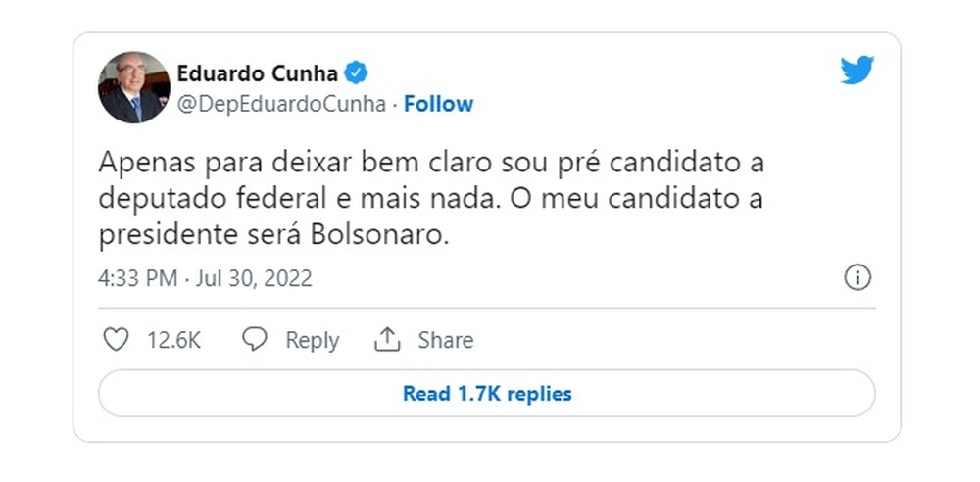The height and width of the screenshot is (482, 980).
Task: Click the Reply text label
Action: coord(312,340)
